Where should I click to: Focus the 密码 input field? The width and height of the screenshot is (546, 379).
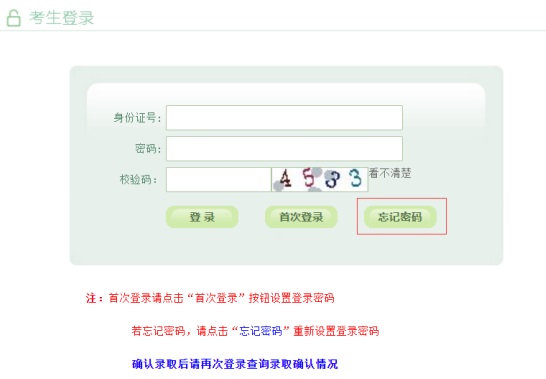click(x=284, y=149)
